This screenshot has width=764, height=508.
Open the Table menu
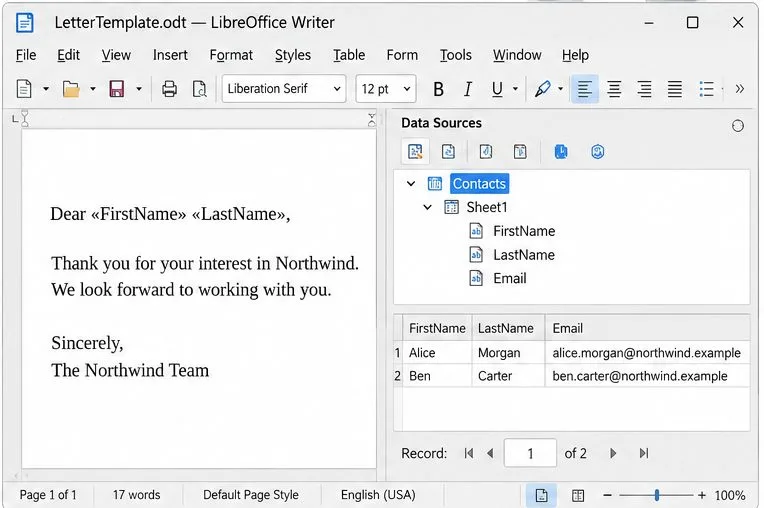coord(349,55)
